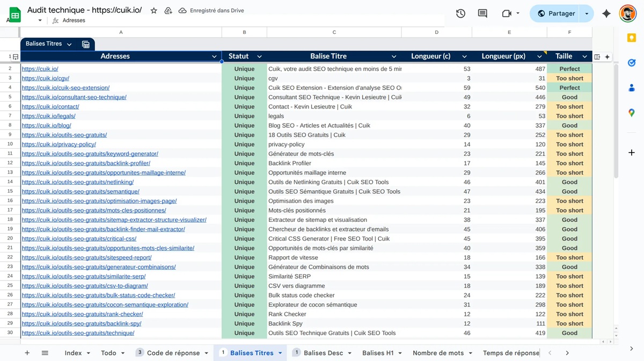Click the table view icon at row 1
This screenshot has height=361, width=644.
point(16,56)
